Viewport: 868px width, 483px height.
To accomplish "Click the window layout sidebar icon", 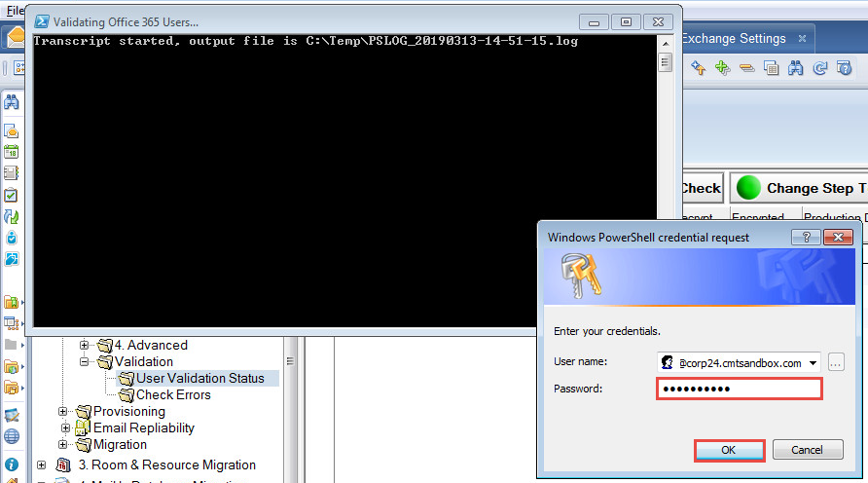I will pyautogui.click(x=11, y=323).
